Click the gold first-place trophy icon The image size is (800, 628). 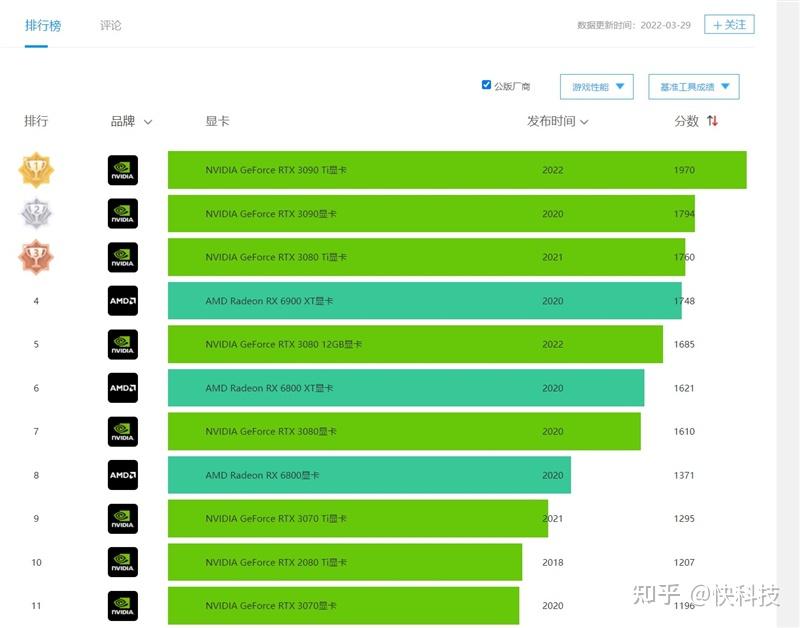pyautogui.click(x=36, y=170)
